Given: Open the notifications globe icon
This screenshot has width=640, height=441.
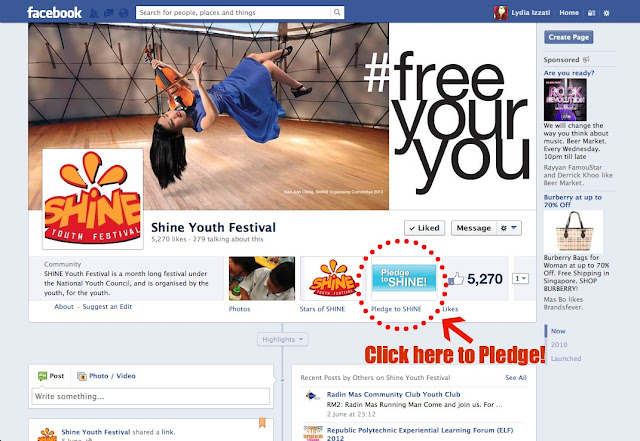Looking at the screenshot, I should click(x=124, y=13).
